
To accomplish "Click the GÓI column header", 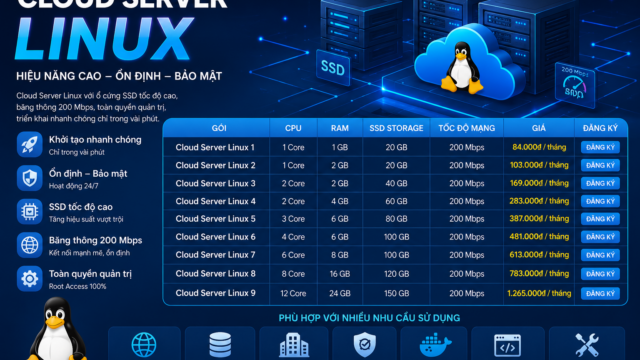I will point(219,128).
